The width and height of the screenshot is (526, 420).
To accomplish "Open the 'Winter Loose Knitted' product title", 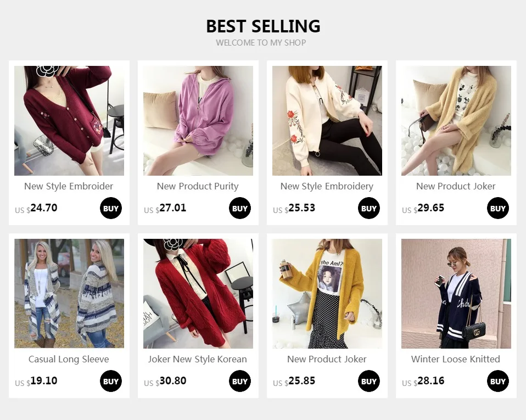I will 456,359.
